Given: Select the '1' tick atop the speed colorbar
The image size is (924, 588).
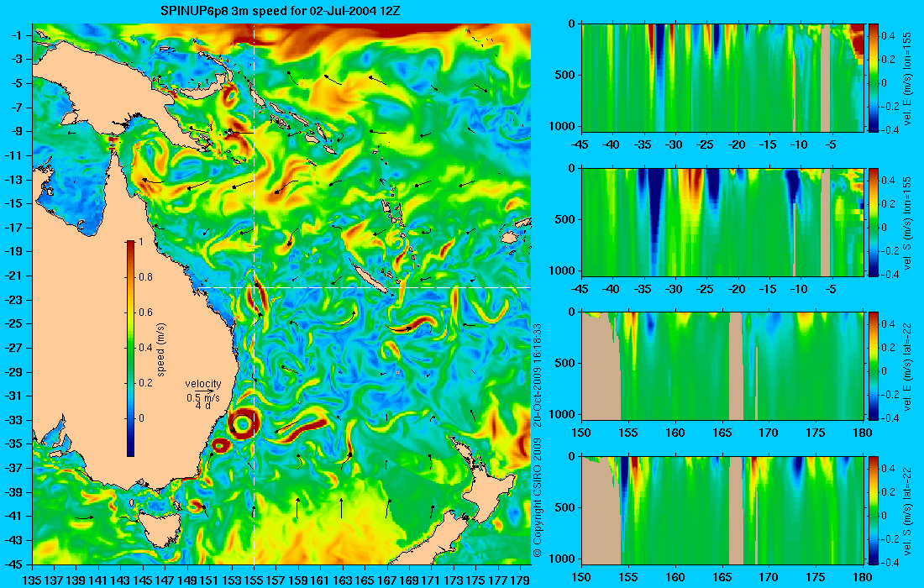Looking at the screenshot, I should click(x=140, y=242).
